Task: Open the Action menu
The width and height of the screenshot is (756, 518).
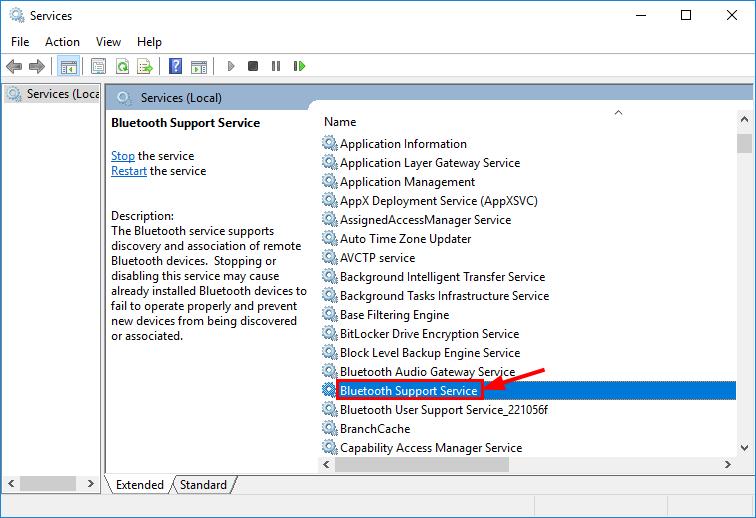Action: coord(62,42)
